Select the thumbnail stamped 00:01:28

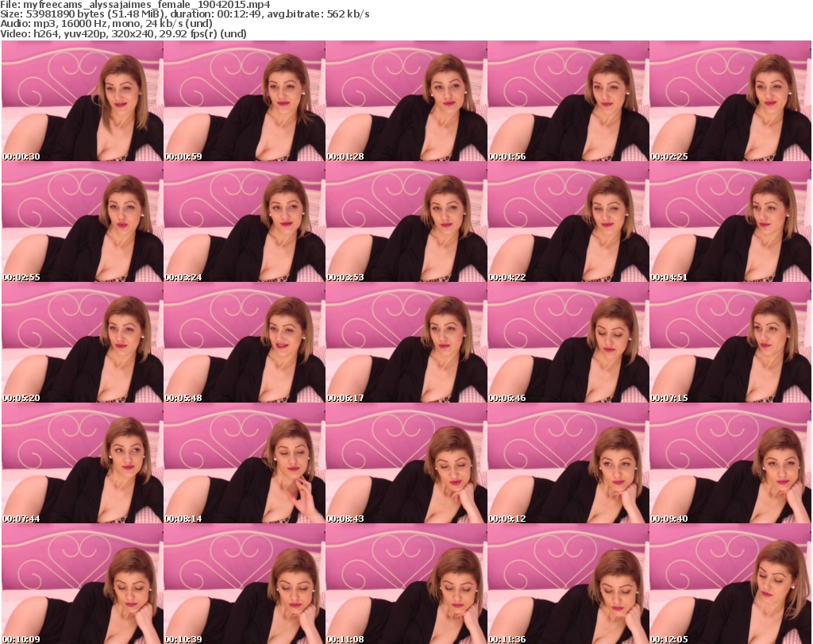click(406, 101)
